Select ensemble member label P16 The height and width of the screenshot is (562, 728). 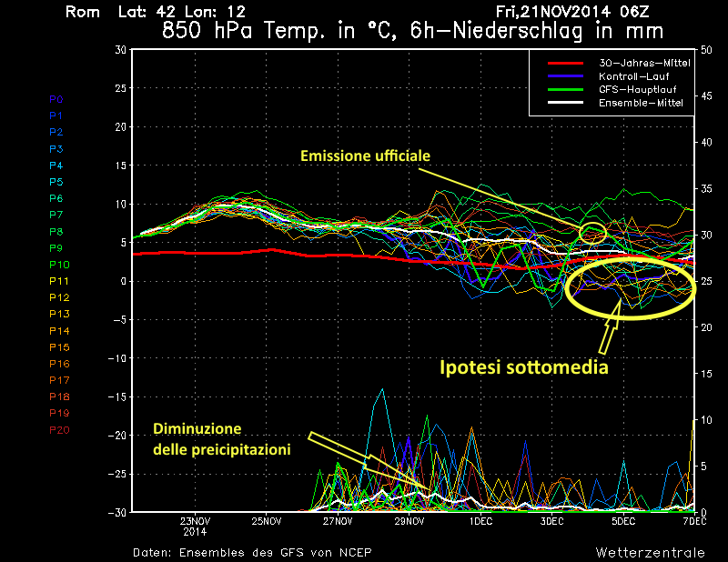click(59, 364)
